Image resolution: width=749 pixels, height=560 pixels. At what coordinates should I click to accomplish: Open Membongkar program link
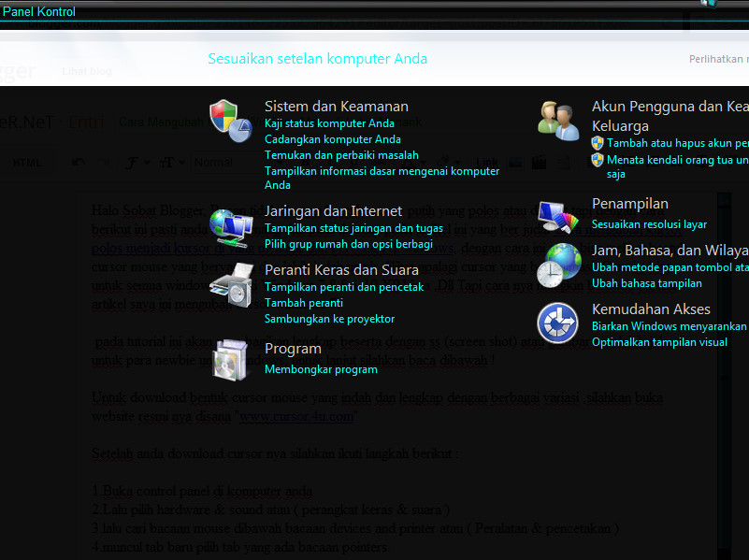321,369
